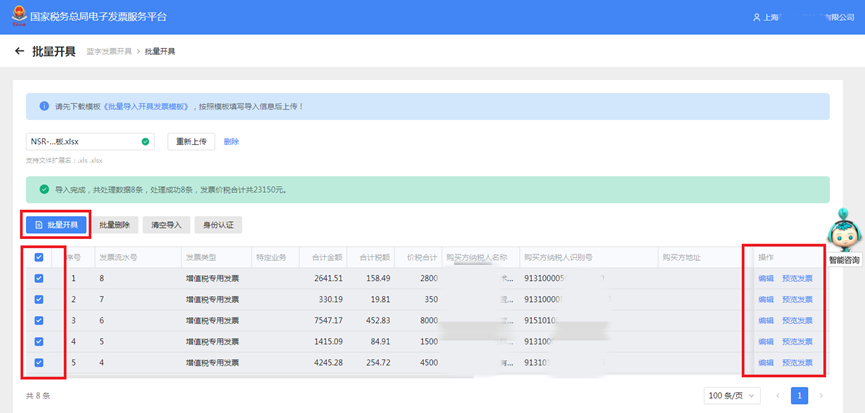Click the 发票流水号 column header
The height and width of the screenshot is (413, 865).
pos(118,258)
